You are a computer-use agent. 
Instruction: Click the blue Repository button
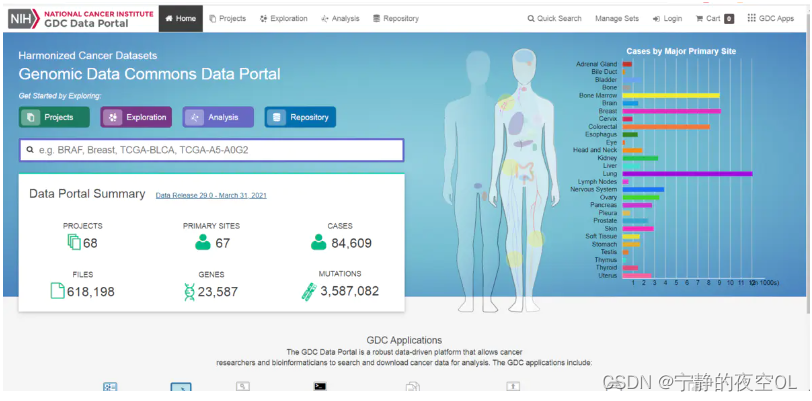coord(300,117)
